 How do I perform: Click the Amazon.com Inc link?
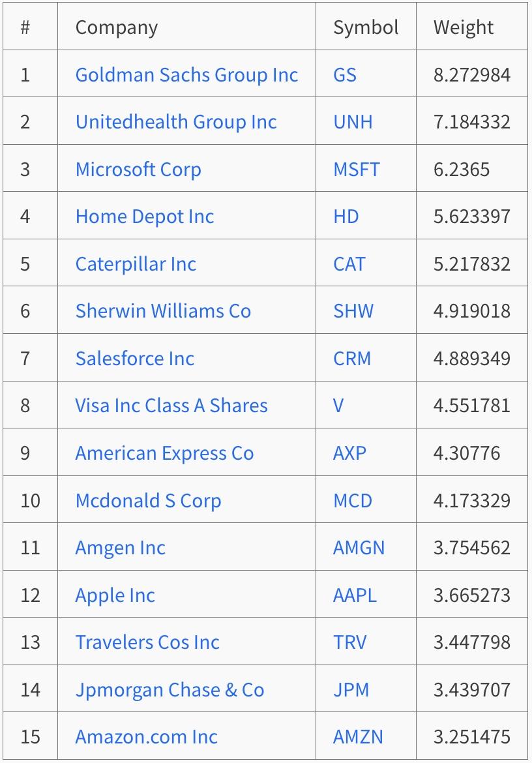click(x=147, y=737)
